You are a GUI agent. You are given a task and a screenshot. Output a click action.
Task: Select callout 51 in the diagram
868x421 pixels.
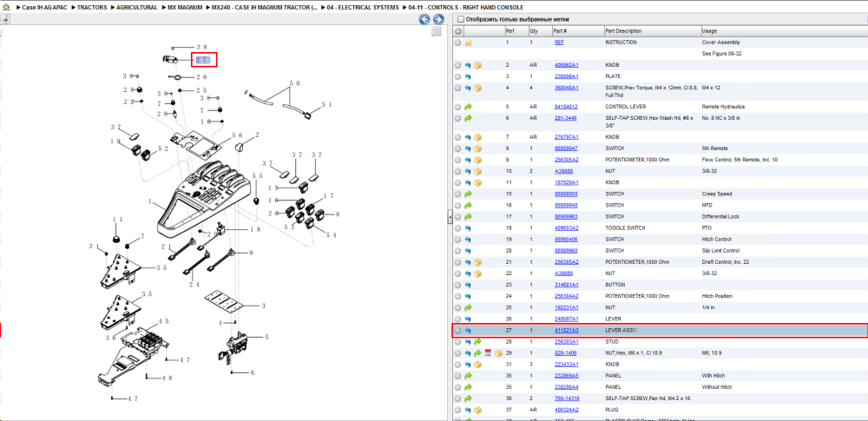326,103
